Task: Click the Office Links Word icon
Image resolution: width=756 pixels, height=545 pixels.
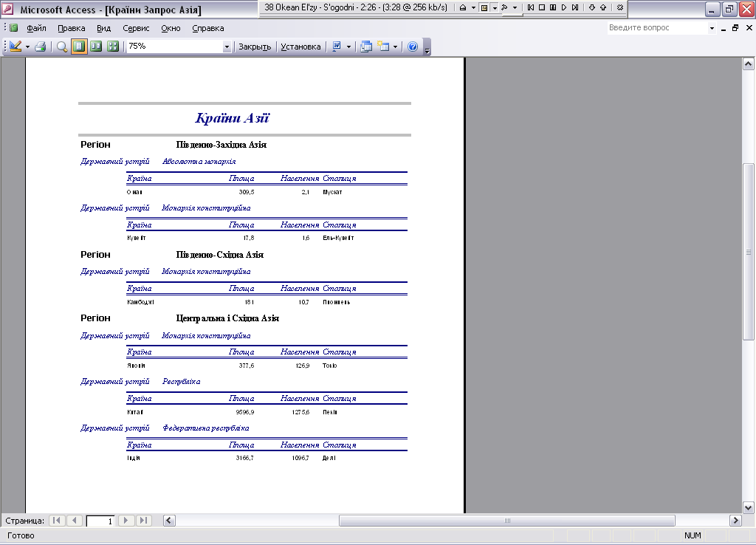Action: 337,47
